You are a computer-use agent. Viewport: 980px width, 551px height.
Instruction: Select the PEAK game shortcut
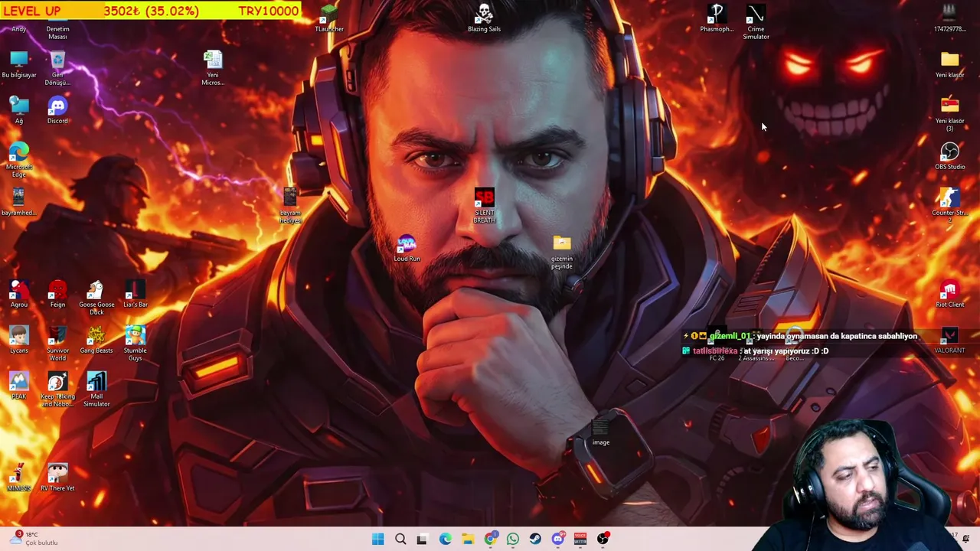pyautogui.click(x=18, y=386)
